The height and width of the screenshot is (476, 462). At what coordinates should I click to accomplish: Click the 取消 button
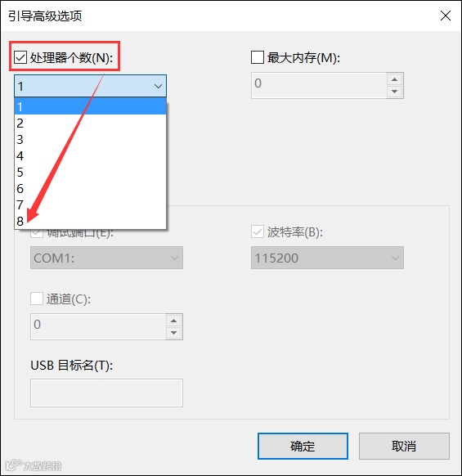(404, 446)
